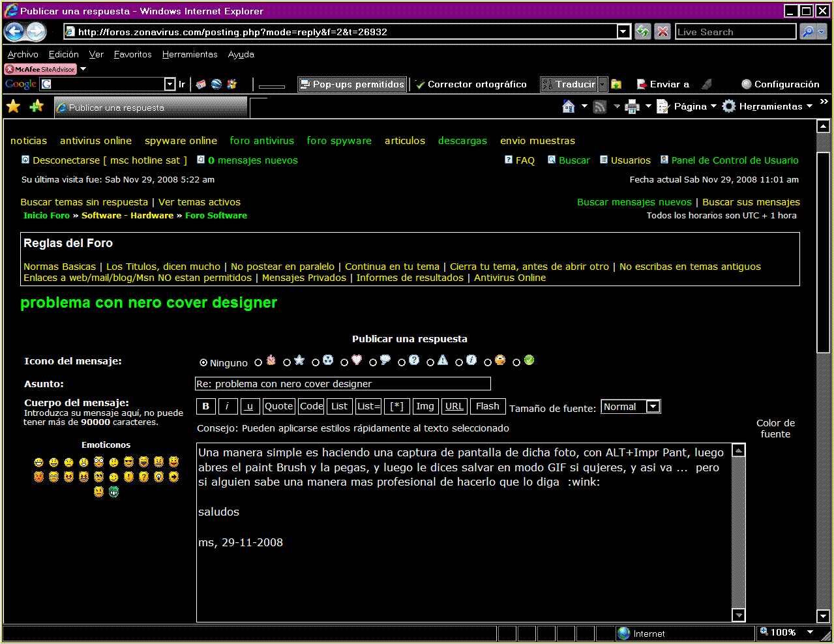Image resolution: width=834 pixels, height=644 pixels.
Task: Open the Favoritos menu
Action: pyautogui.click(x=132, y=55)
